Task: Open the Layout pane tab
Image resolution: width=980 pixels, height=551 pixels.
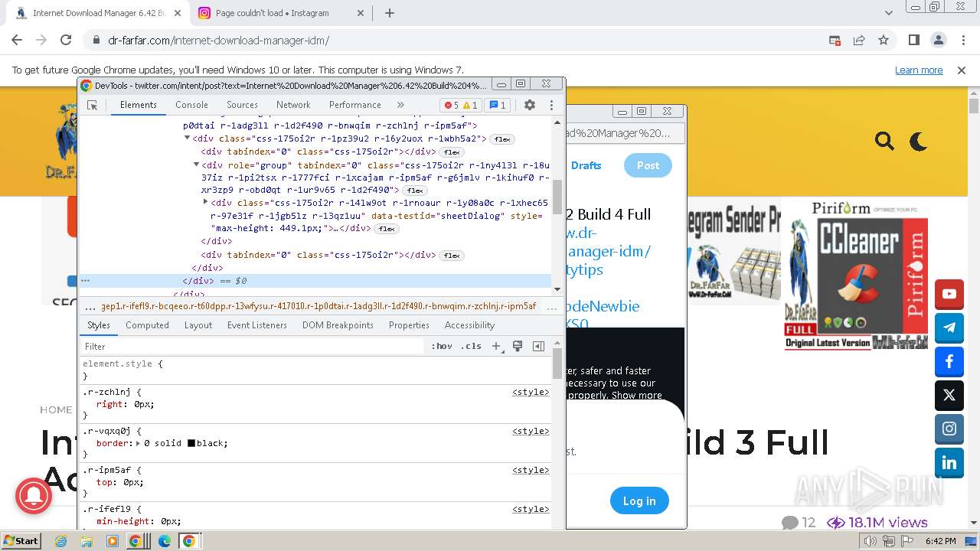Action: pos(198,325)
